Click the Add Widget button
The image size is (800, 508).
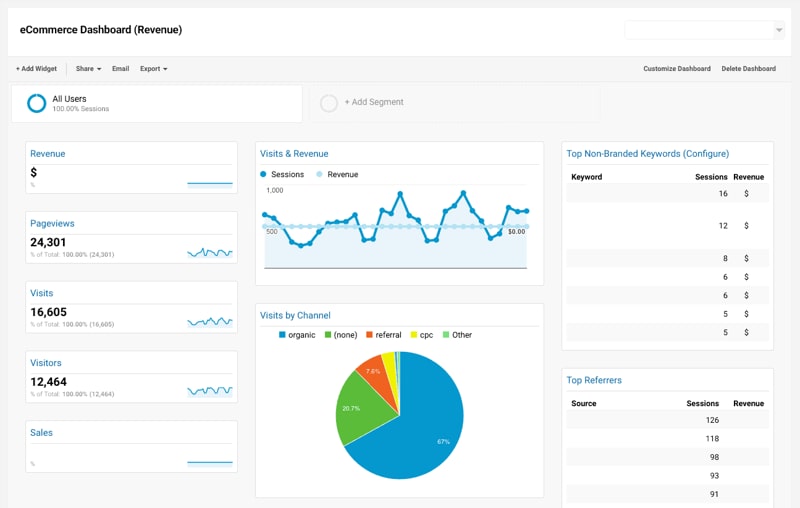pyautogui.click(x=36, y=68)
